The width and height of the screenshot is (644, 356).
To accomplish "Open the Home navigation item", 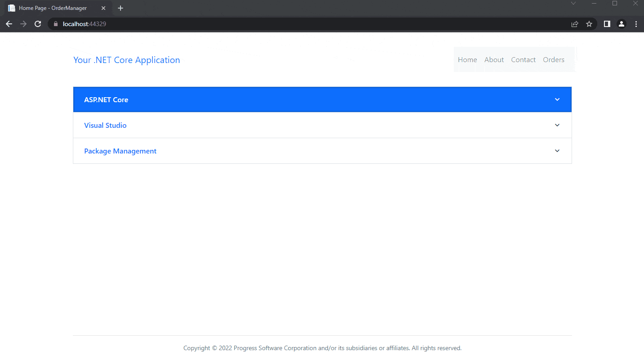I will pyautogui.click(x=467, y=59).
